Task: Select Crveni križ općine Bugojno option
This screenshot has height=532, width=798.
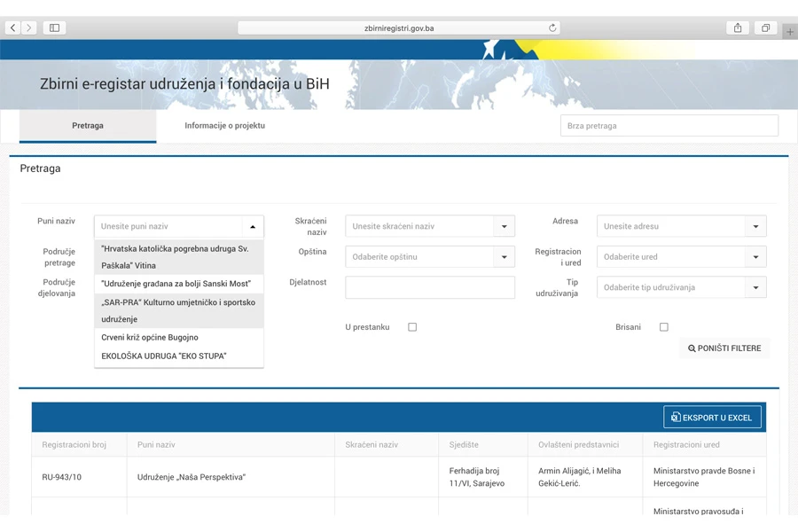Action: click(179, 338)
